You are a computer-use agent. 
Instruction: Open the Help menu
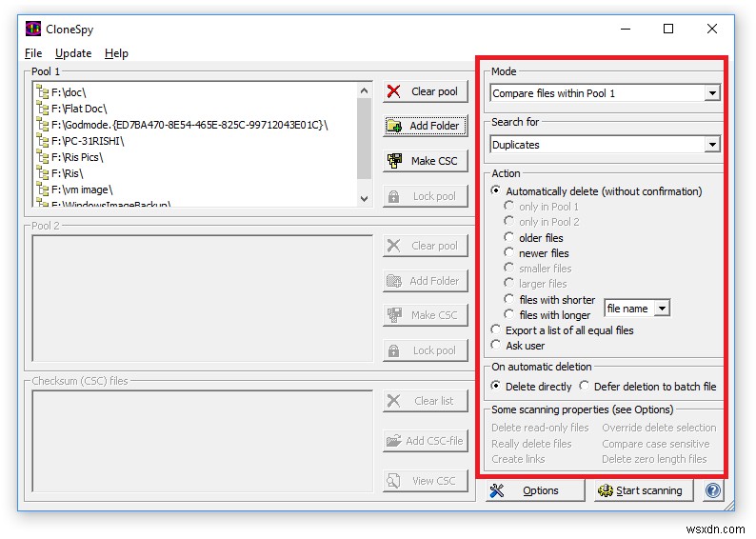(116, 53)
